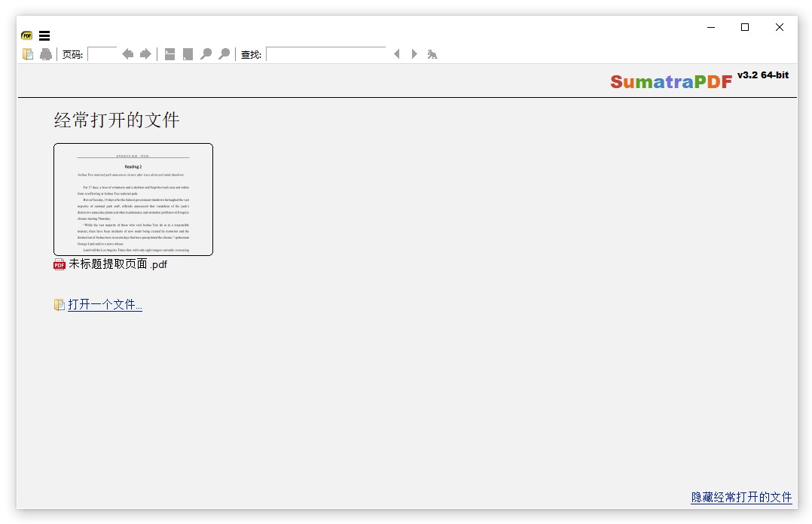Click the SumatraPDF app icon in title bar

click(x=27, y=35)
